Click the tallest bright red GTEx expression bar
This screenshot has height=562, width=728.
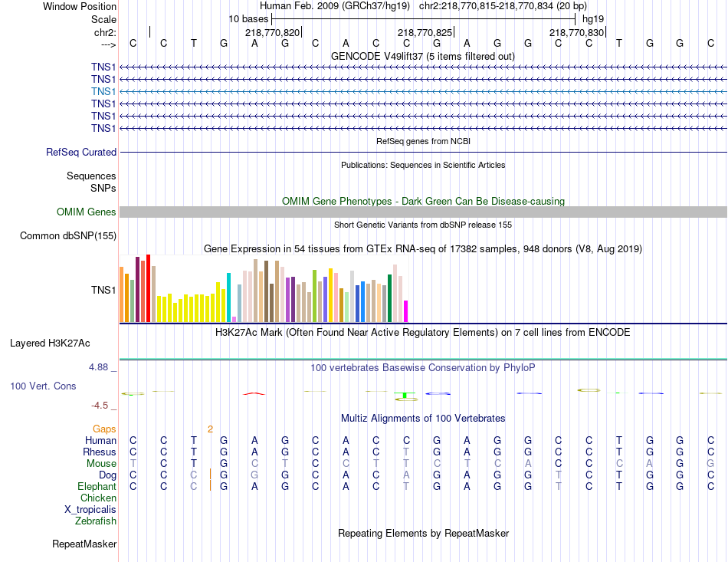(148, 288)
